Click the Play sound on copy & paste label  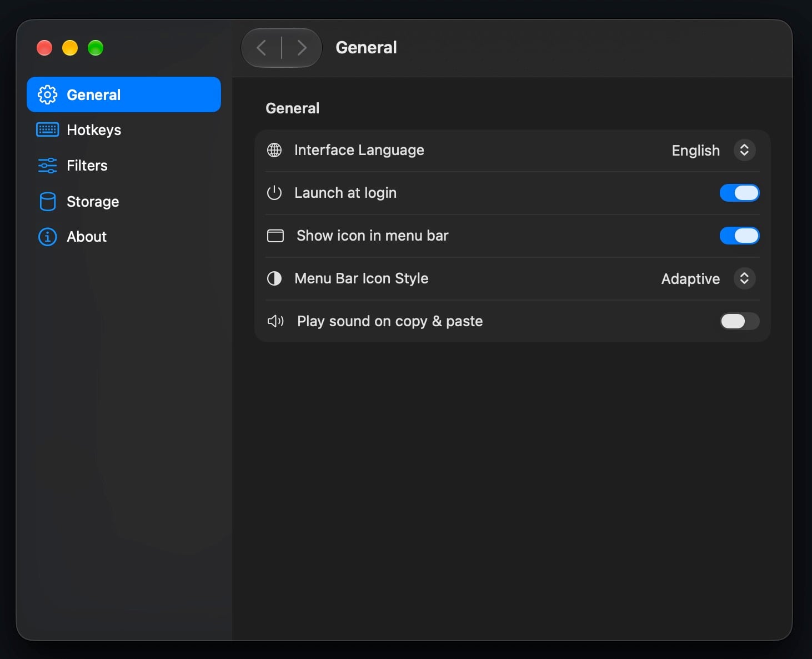click(390, 321)
